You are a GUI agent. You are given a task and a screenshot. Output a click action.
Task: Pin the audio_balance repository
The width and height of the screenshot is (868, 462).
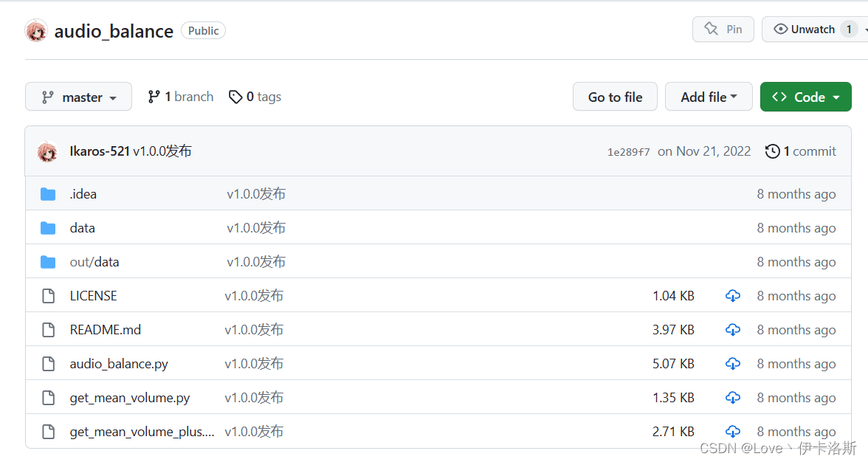click(x=723, y=30)
